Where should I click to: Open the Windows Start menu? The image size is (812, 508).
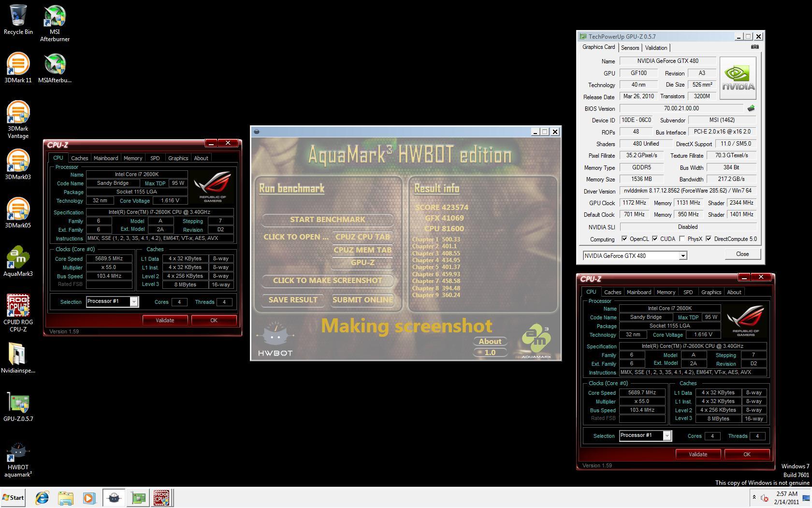point(13,497)
